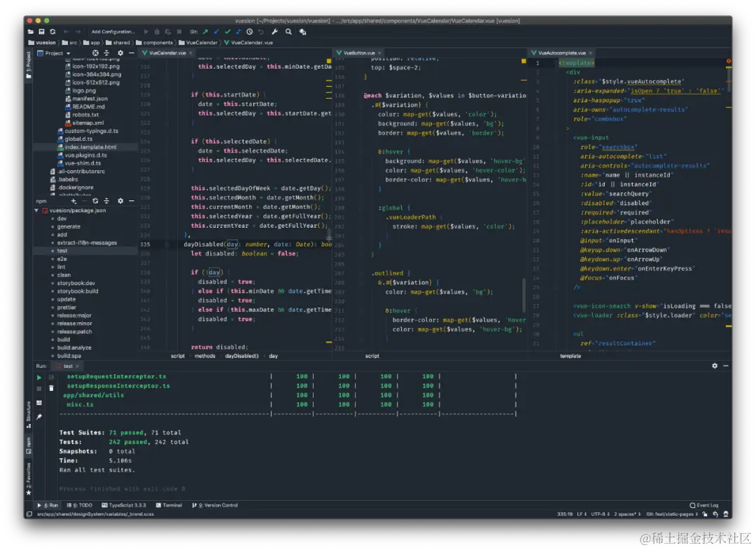The height and width of the screenshot is (550, 756).
Task: Click the Search Everywhere magnifier icon
Action: (x=288, y=32)
